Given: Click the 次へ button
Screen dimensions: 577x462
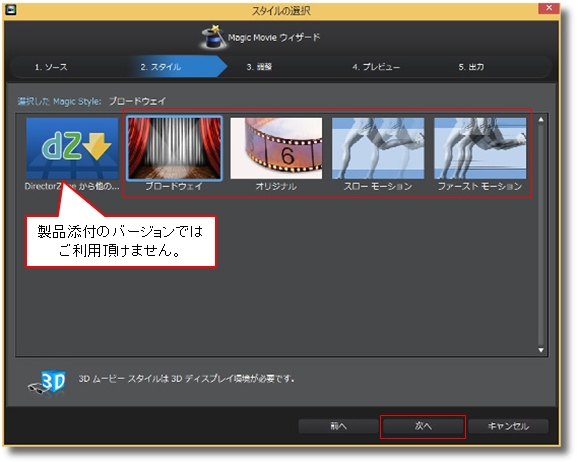Looking at the screenshot, I should pyautogui.click(x=423, y=426).
